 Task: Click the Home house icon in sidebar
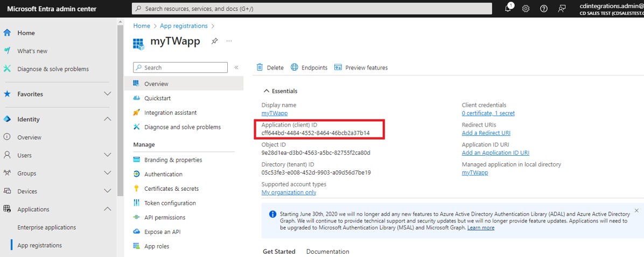coord(7,33)
